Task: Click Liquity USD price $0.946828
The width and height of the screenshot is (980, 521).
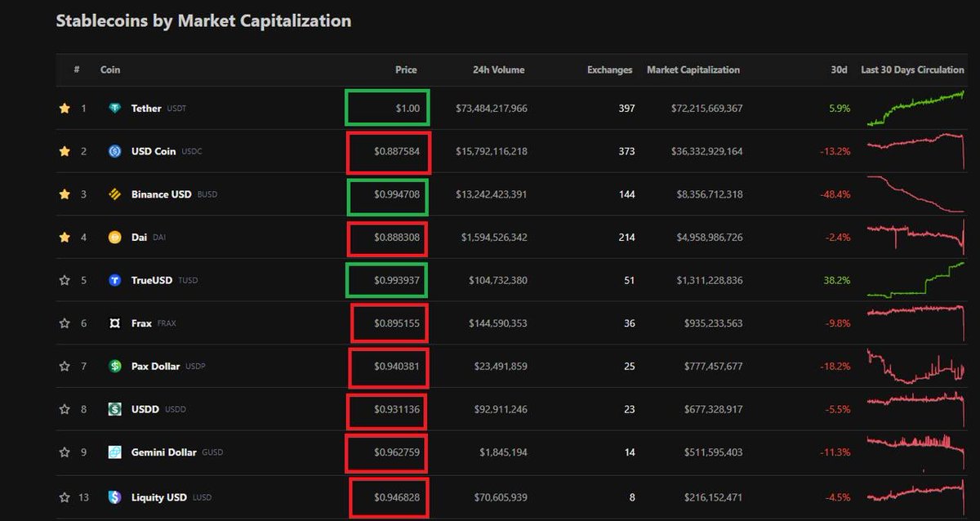Action: pyautogui.click(x=397, y=497)
